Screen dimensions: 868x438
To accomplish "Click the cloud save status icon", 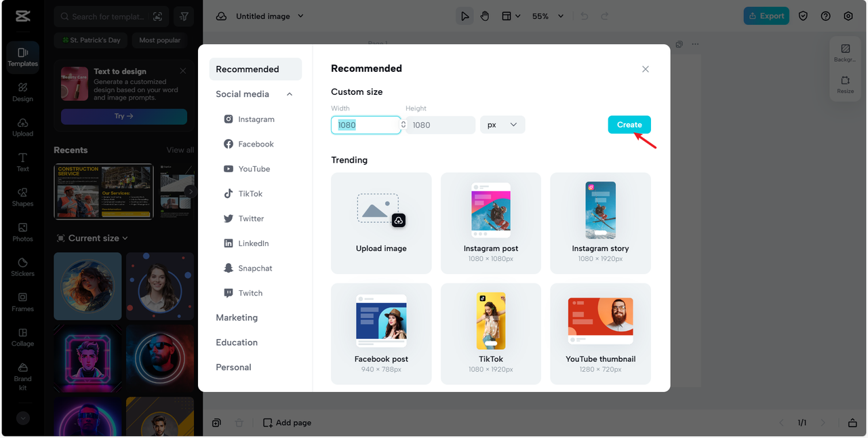I will [221, 16].
